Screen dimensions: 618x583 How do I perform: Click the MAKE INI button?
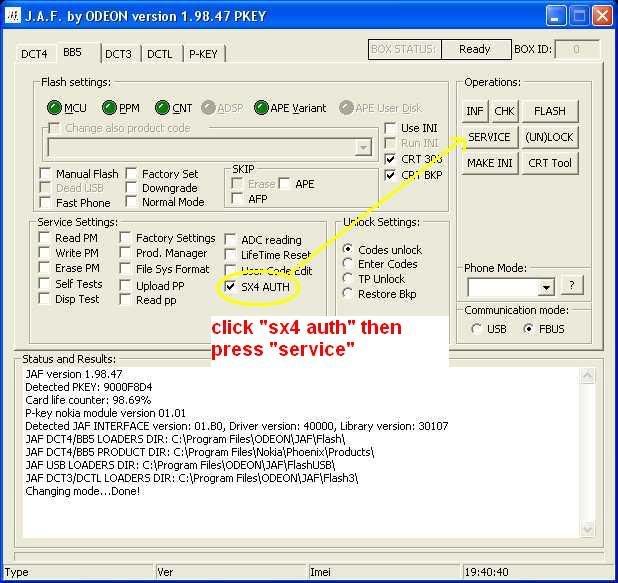click(489, 163)
